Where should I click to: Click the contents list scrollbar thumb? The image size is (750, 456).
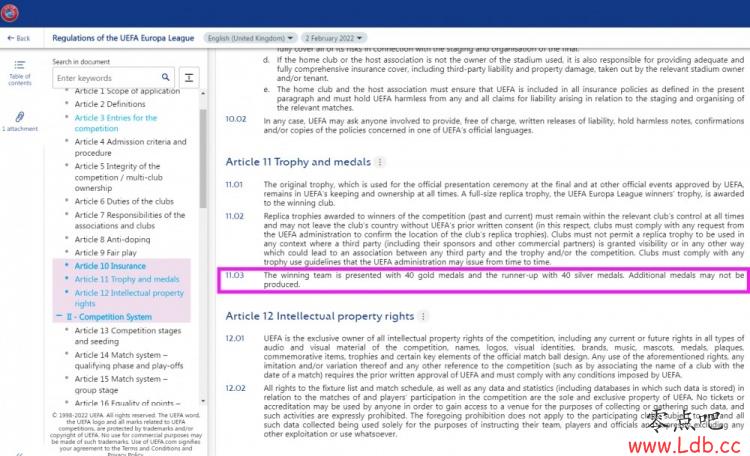pos(203,158)
